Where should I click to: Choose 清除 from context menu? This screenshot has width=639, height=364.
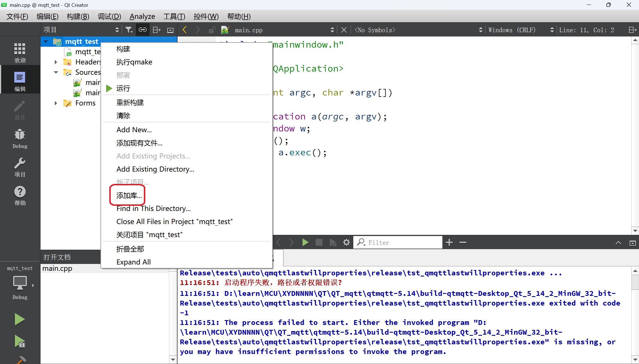(187, 116)
